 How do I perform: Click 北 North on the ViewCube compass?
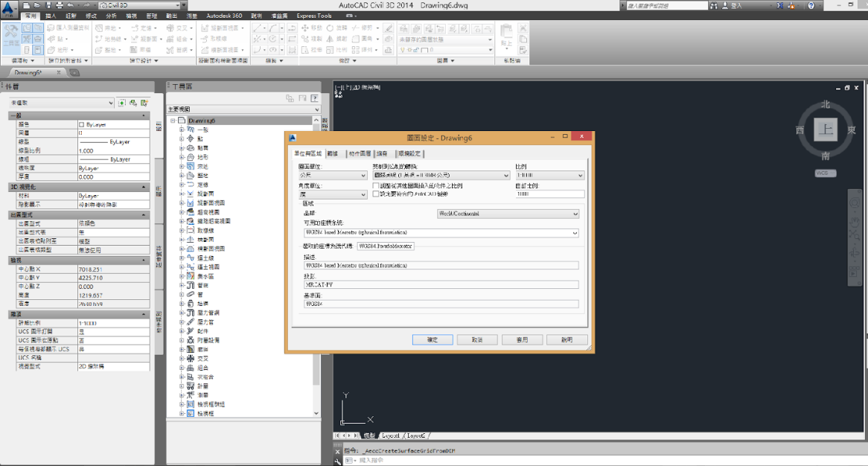[826, 105]
